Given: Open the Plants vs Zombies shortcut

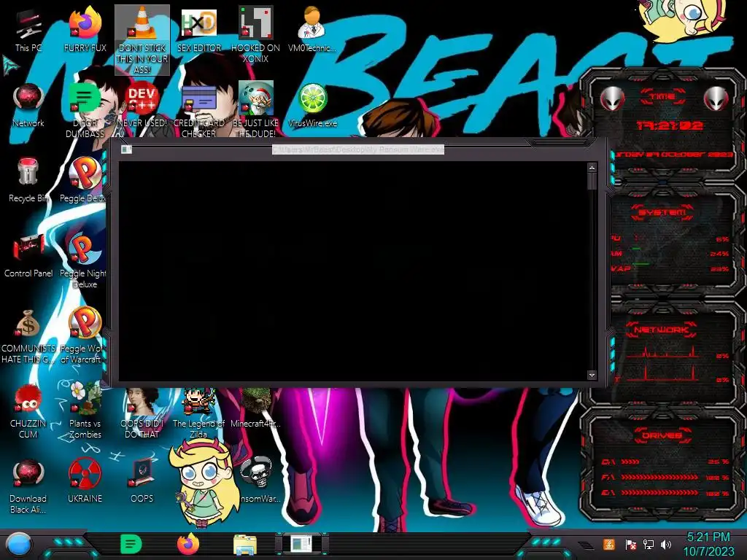Looking at the screenshot, I should click(x=85, y=411).
